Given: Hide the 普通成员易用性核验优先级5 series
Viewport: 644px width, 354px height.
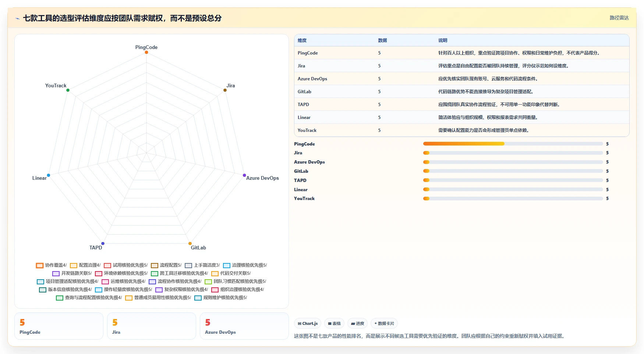Looking at the screenshot, I should point(158,298).
